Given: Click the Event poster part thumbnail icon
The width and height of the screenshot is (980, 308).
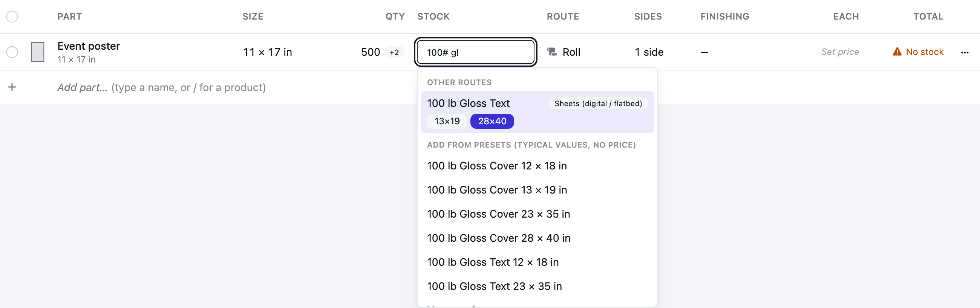Looking at the screenshot, I should click(38, 52).
